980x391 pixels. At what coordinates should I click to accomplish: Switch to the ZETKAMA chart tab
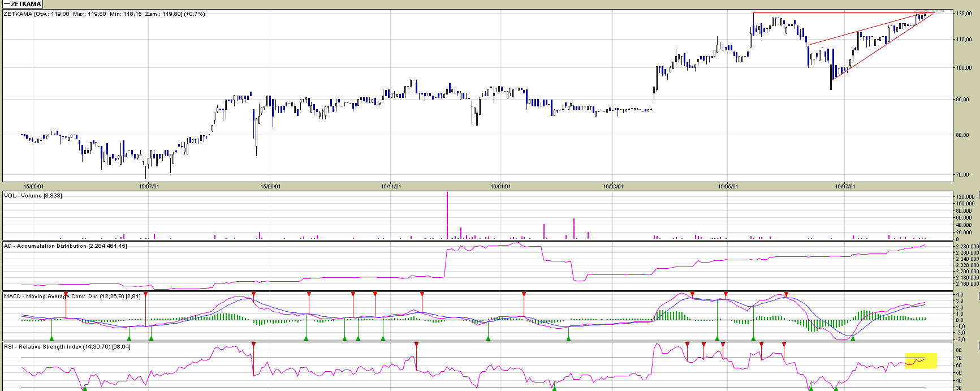(23, 4)
